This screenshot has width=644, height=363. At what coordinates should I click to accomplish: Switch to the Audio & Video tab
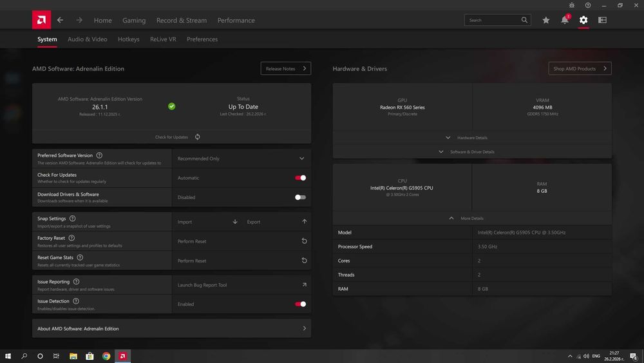(88, 39)
